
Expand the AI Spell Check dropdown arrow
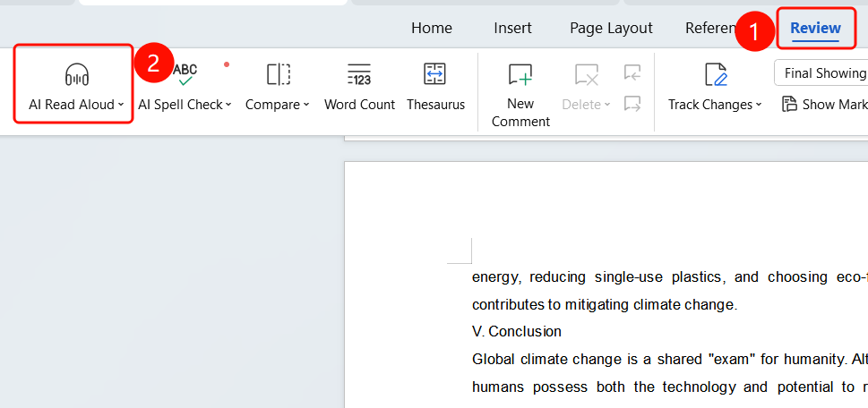tap(228, 105)
